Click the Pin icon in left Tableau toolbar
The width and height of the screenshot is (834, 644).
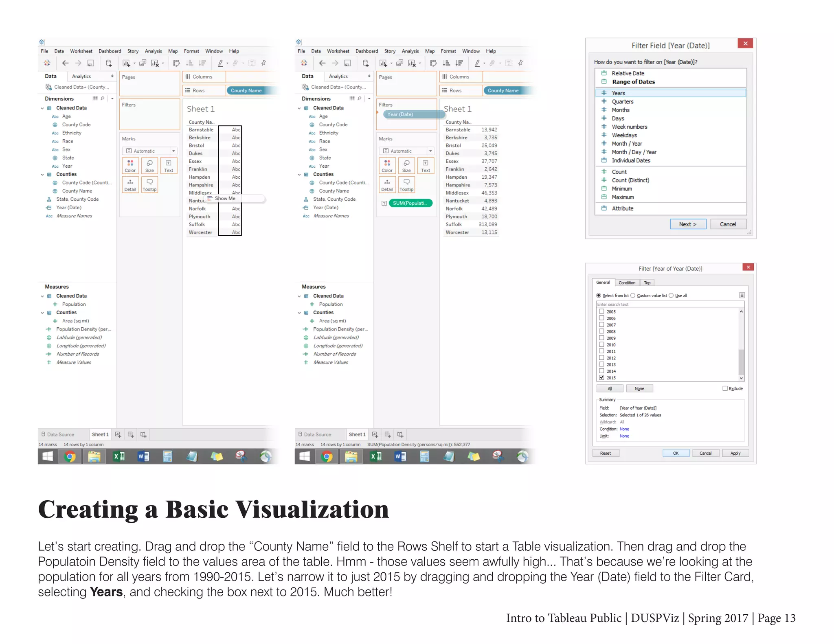tap(264, 63)
